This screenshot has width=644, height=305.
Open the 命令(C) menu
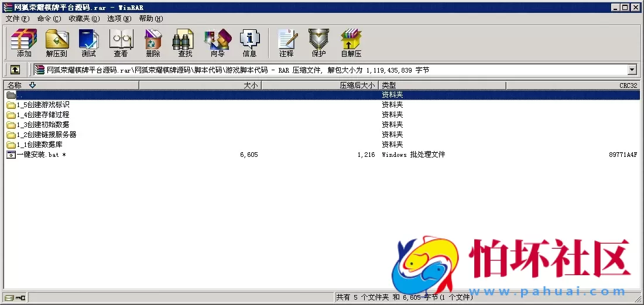click(x=49, y=19)
